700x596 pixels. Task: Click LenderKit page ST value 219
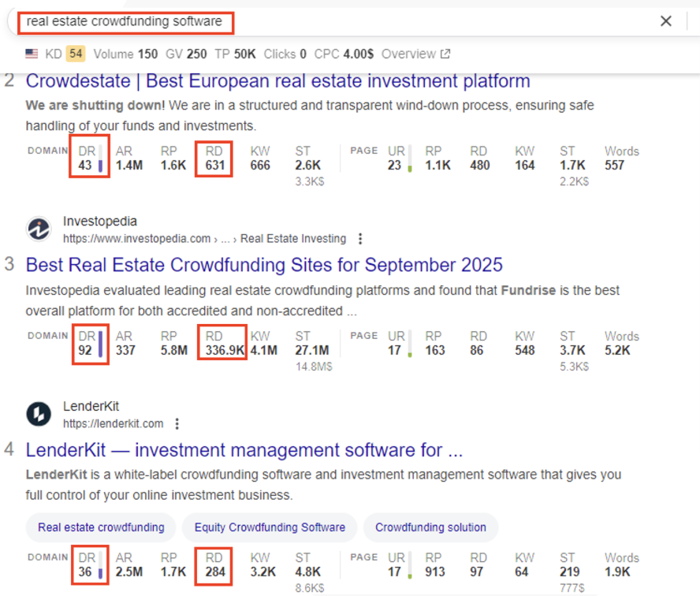click(x=570, y=572)
